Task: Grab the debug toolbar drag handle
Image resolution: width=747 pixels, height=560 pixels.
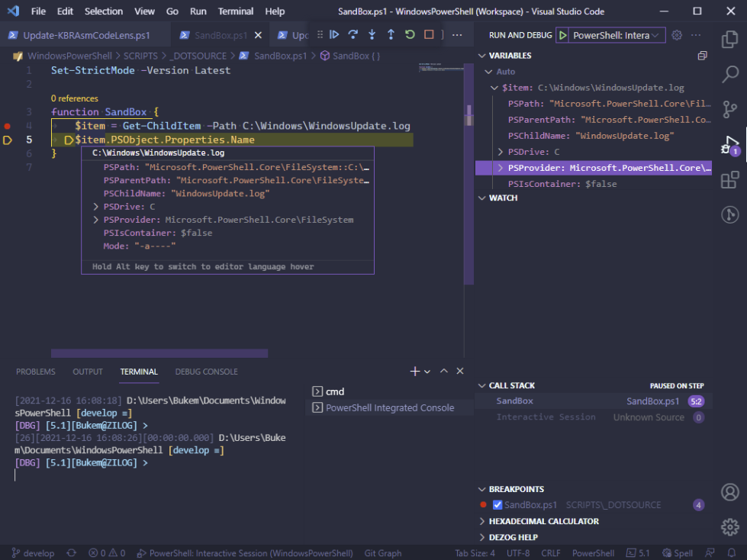Action: point(320,34)
